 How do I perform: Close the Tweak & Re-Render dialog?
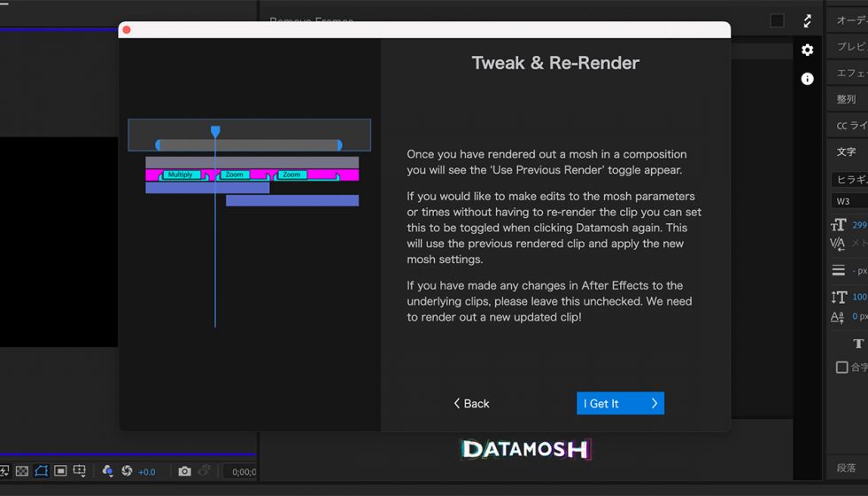[x=126, y=30]
